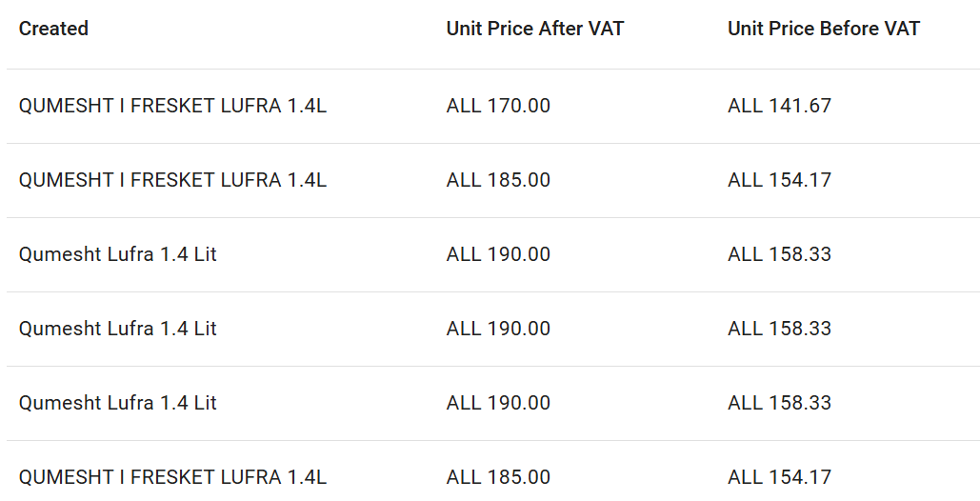Image resolution: width=980 pixels, height=501 pixels.
Task: Select second Qumesht Lufra 1.4 Lit row
Action: [x=493, y=330]
